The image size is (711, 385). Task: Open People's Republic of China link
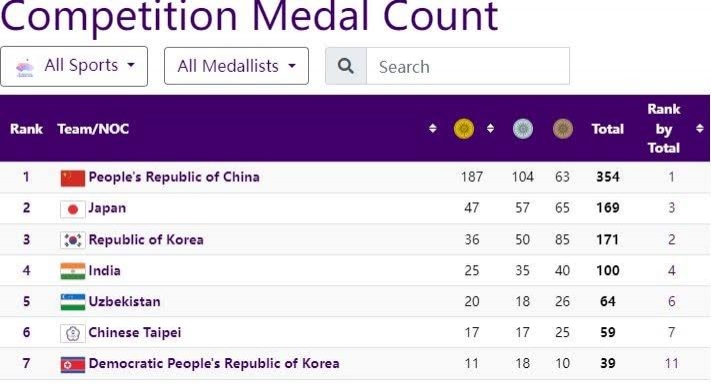pyautogui.click(x=174, y=177)
